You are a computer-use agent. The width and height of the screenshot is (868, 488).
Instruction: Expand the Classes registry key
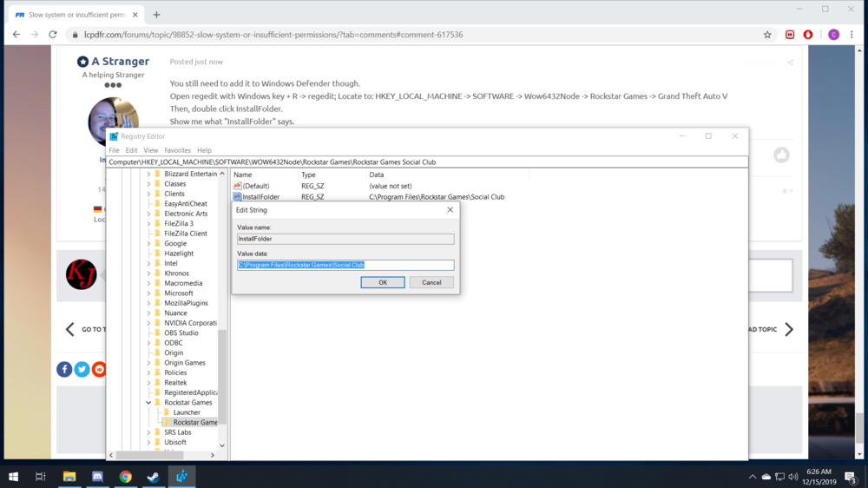pos(148,184)
